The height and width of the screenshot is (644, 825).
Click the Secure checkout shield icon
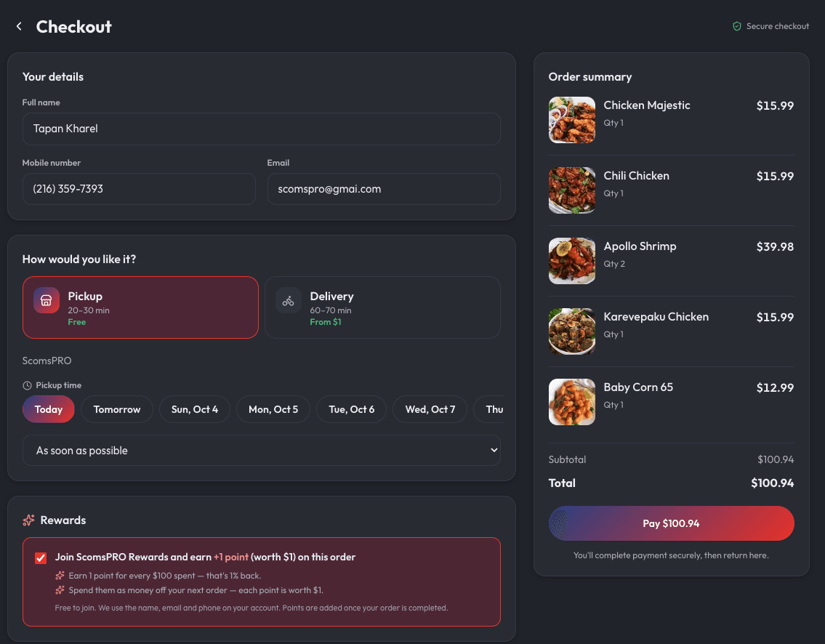tap(737, 26)
